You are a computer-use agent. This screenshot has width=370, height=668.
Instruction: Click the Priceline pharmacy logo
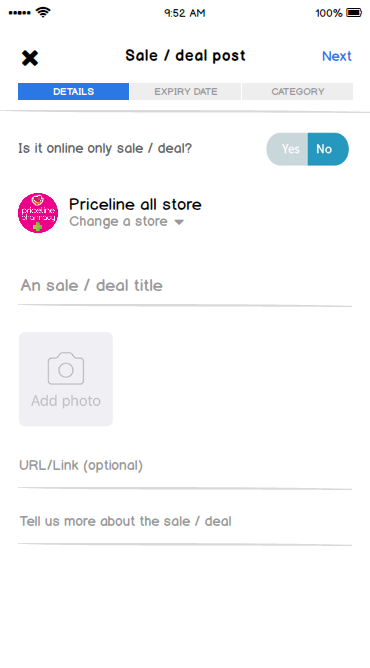(38, 213)
